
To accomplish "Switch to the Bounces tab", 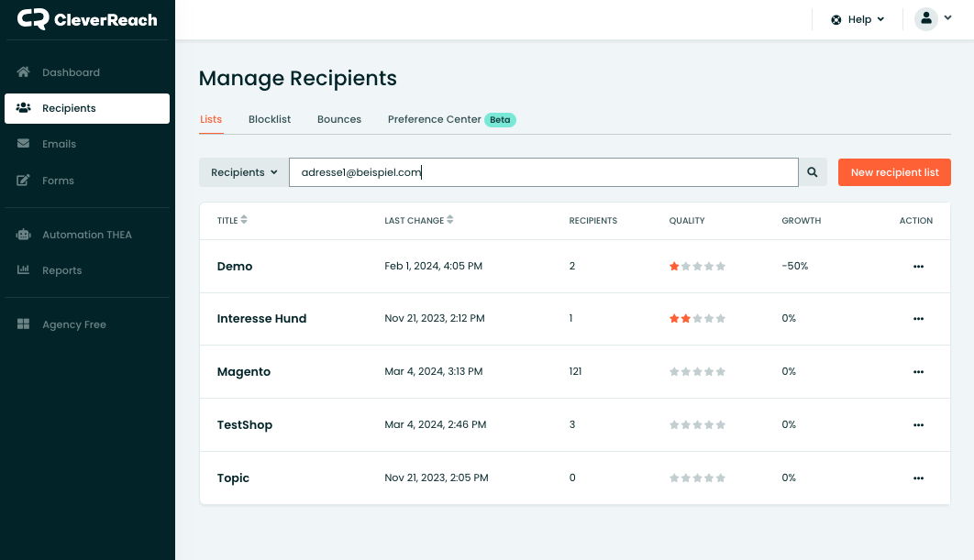I will pyautogui.click(x=339, y=119).
